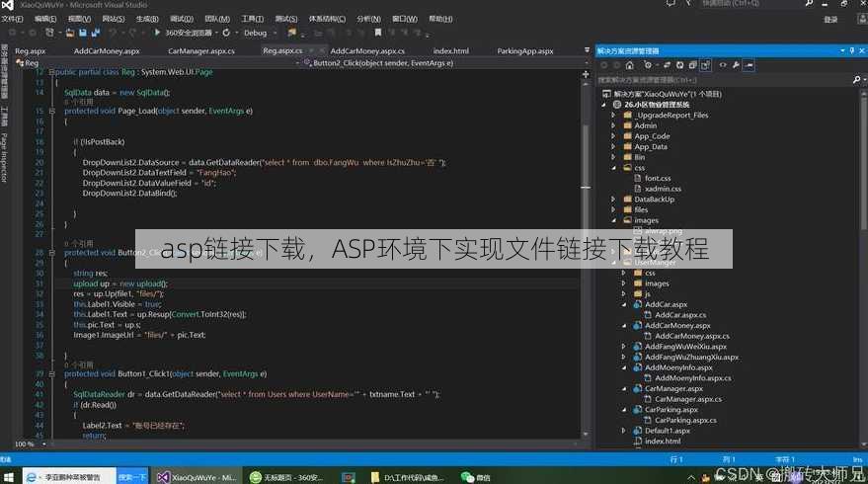This screenshot has width=868, height=484.
Task: Switch to the index.html tab
Action: 450,51
